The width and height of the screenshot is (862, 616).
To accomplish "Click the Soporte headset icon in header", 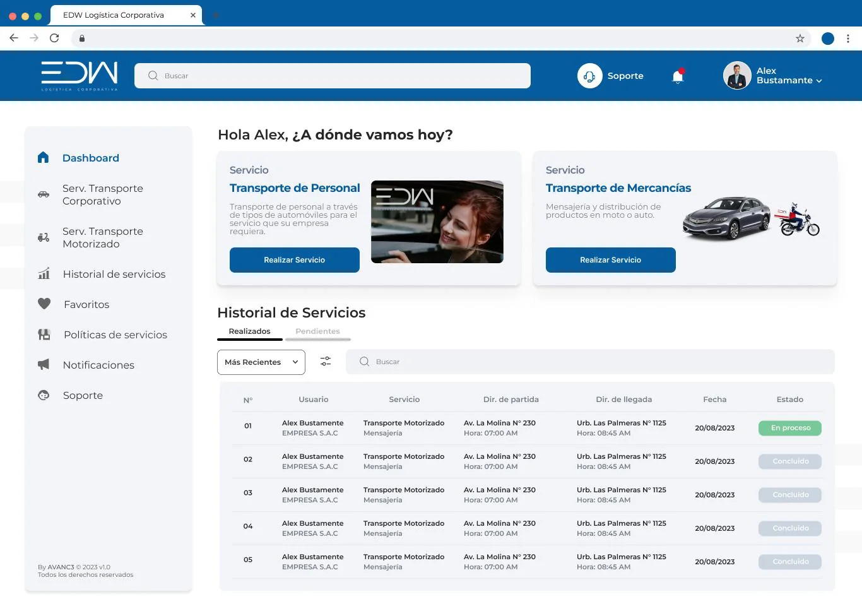I will 589,76.
